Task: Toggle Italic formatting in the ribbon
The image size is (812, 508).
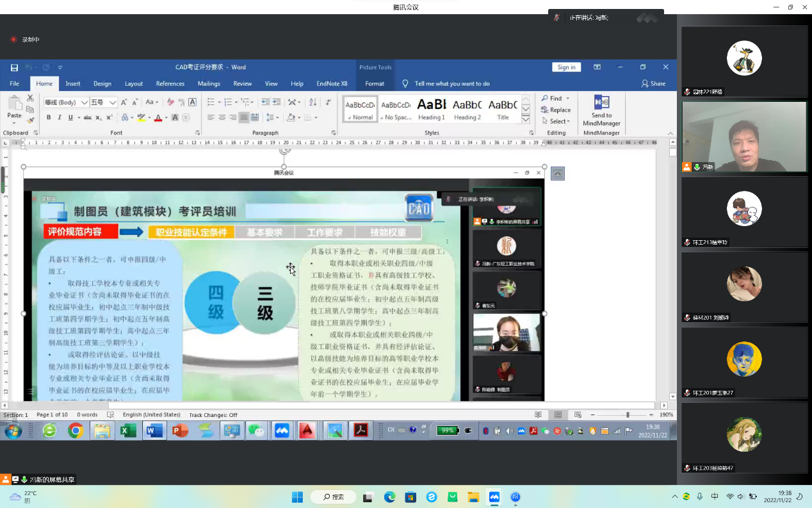Action: pyautogui.click(x=60, y=117)
